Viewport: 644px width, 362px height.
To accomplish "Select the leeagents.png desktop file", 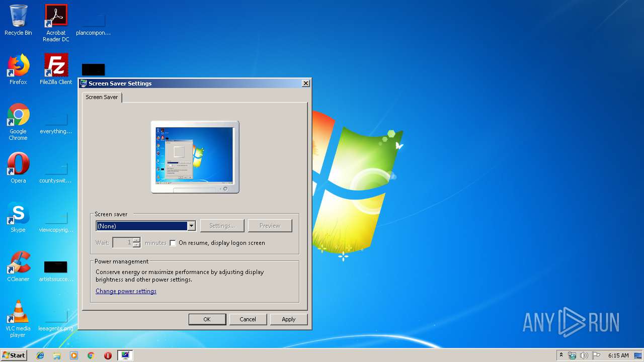I will 56,320.
